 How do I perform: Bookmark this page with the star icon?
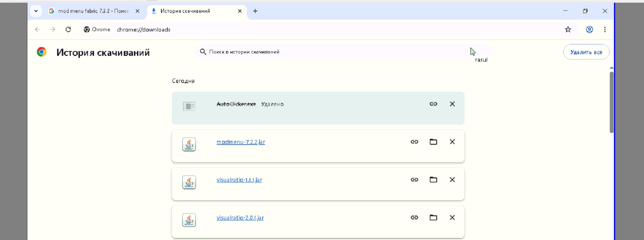point(568,29)
